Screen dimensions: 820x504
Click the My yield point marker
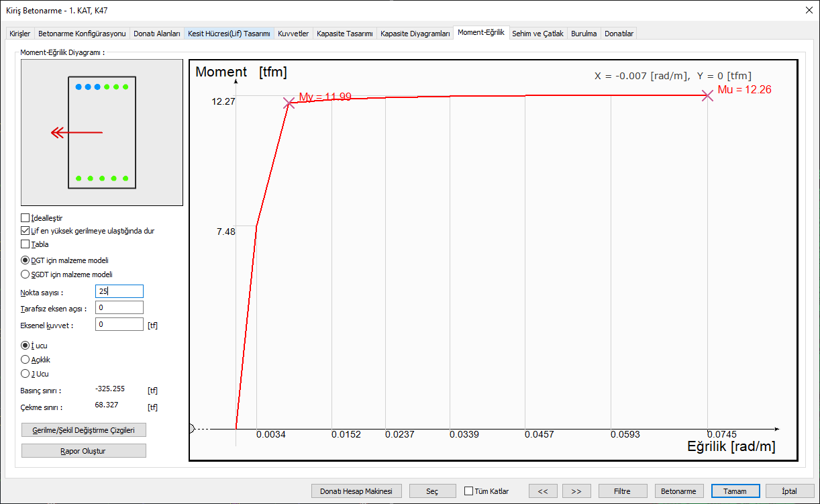tap(289, 103)
